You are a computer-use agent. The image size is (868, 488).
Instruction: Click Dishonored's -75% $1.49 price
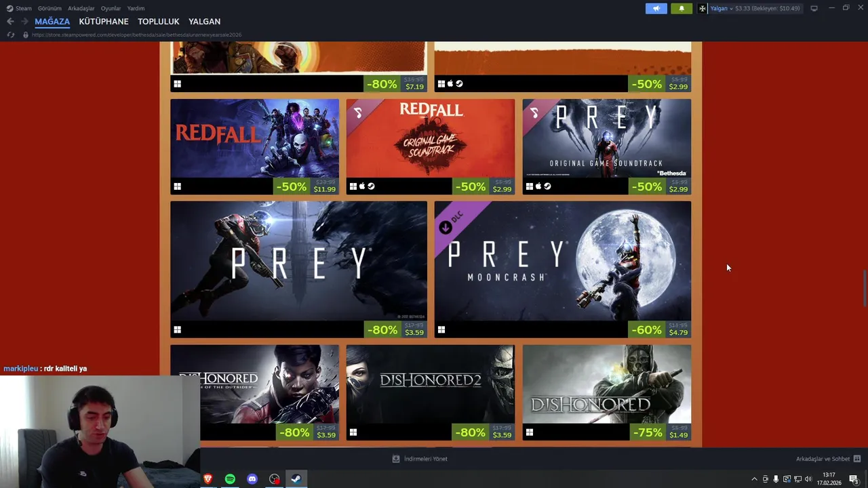pos(660,432)
